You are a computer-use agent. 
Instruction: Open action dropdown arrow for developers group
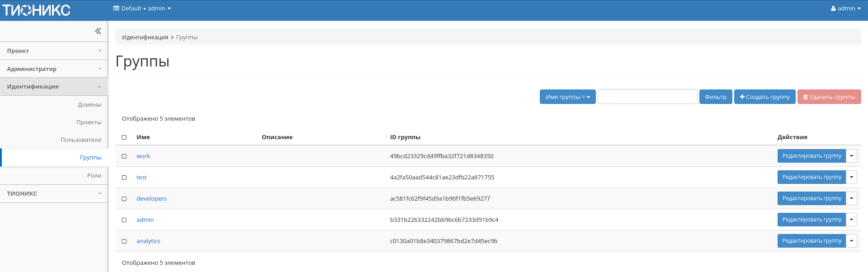tap(851, 198)
